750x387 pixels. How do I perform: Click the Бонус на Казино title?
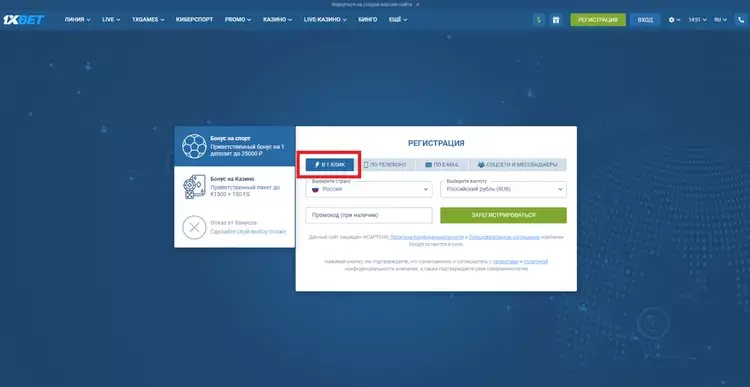point(232,178)
